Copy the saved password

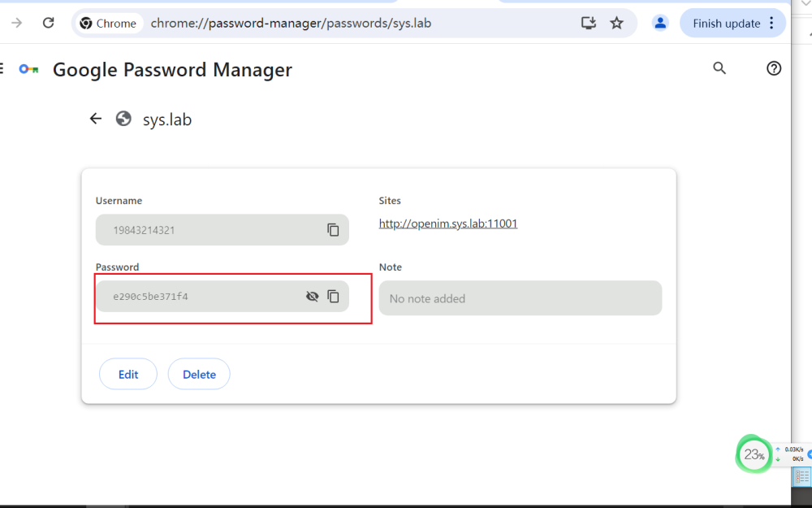click(333, 297)
